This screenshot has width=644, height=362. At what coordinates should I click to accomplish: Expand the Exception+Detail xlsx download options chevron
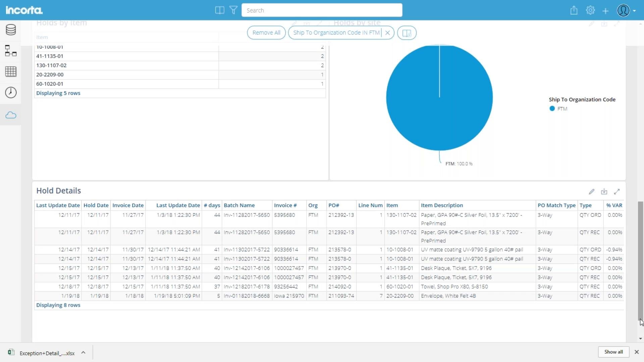tap(83, 353)
